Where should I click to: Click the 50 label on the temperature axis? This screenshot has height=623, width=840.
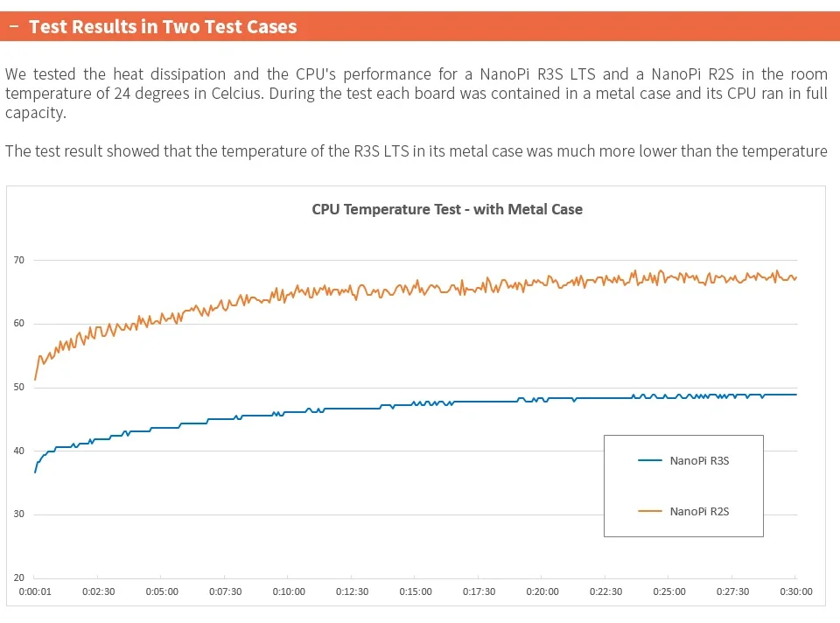[x=18, y=388]
